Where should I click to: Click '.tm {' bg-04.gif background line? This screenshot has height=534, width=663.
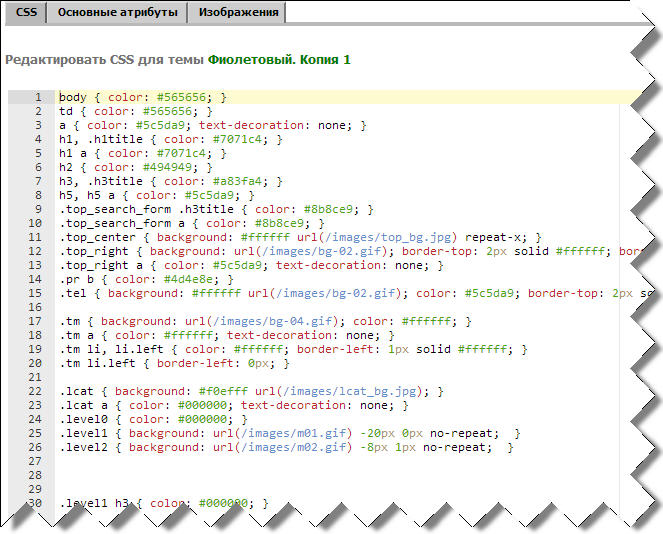pos(265,321)
